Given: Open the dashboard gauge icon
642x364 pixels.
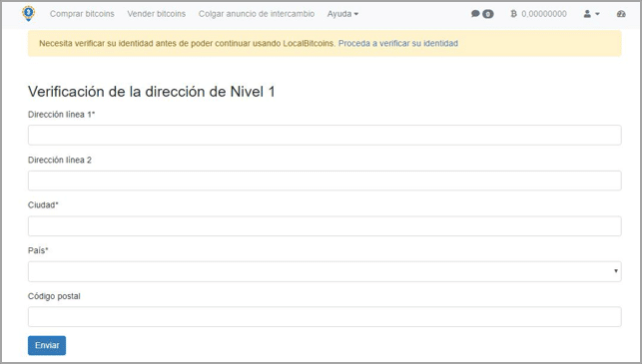Looking at the screenshot, I should pyautogui.click(x=621, y=14).
